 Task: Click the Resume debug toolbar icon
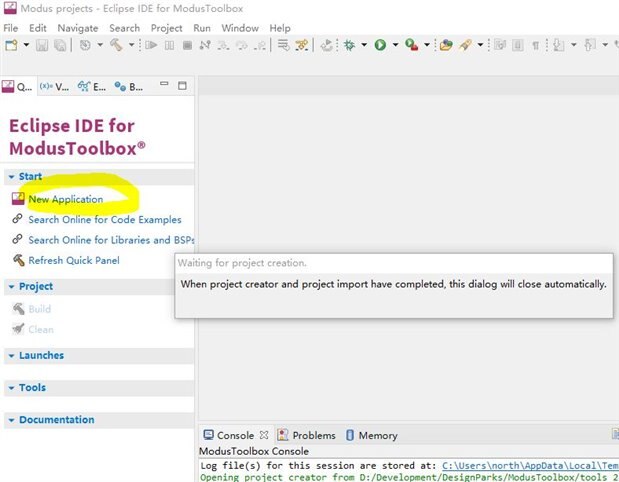click(151, 45)
